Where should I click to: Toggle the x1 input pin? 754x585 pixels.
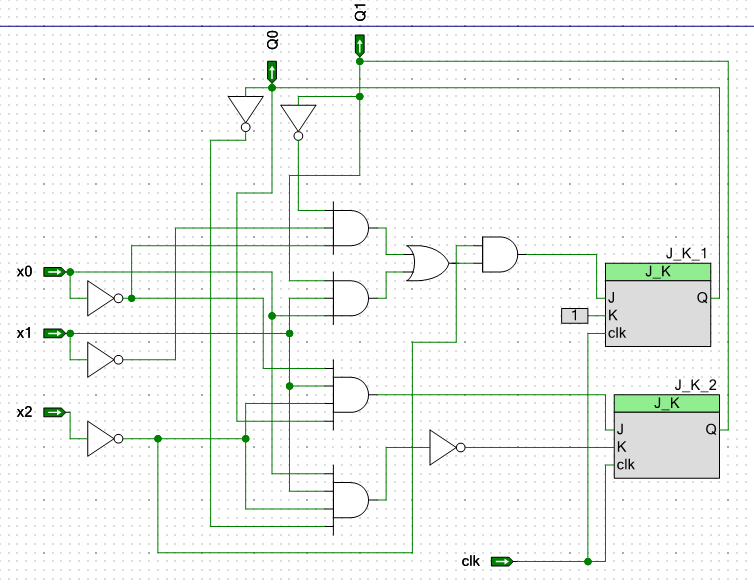coord(55,332)
